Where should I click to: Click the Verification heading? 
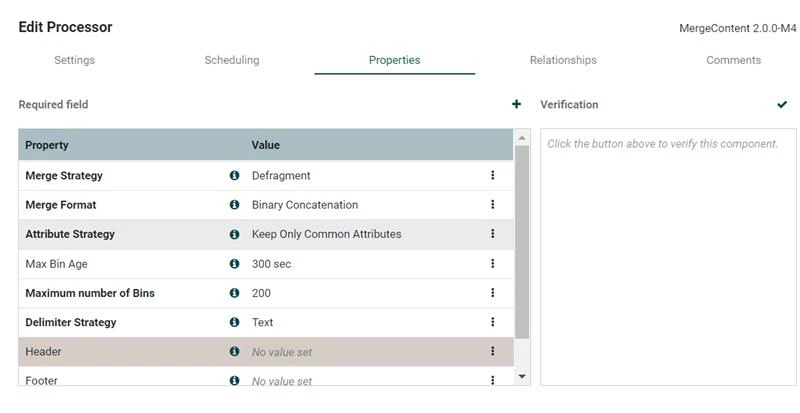point(569,104)
